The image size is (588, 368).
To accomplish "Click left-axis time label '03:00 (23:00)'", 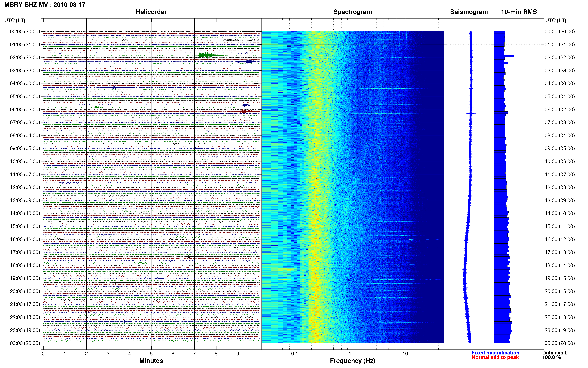I will point(25,71).
